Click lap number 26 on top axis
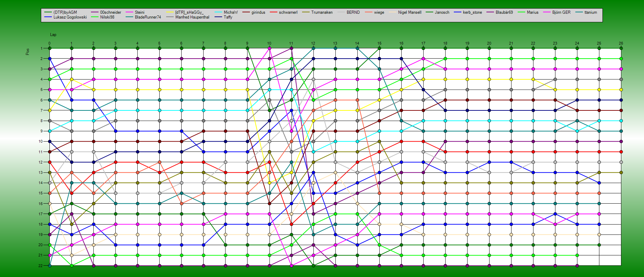This screenshot has height=277, width=644. tap(621, 44)
